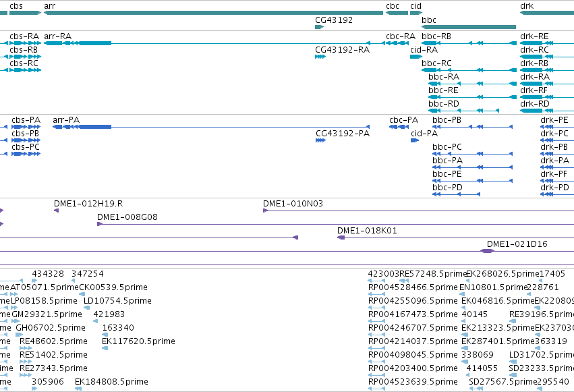Select the drk-PE protein label
574x392 pixels.
pos(554,120)
